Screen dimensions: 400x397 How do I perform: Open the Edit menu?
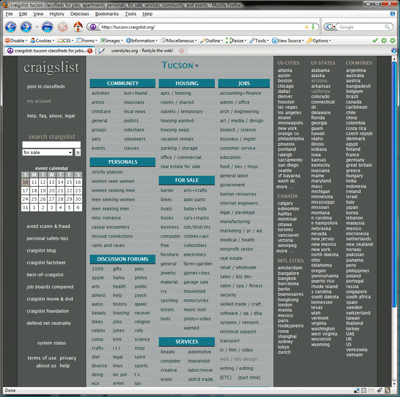pos(23,14)
